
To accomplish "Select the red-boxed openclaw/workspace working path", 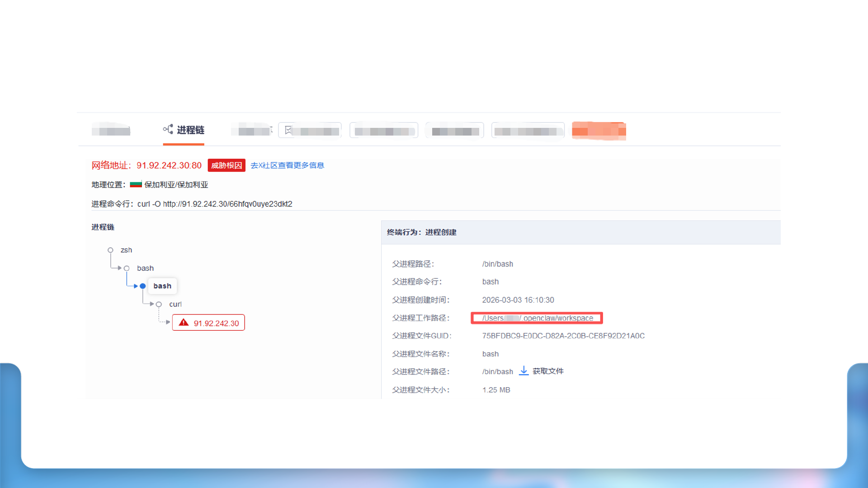I will coord(537,318).
